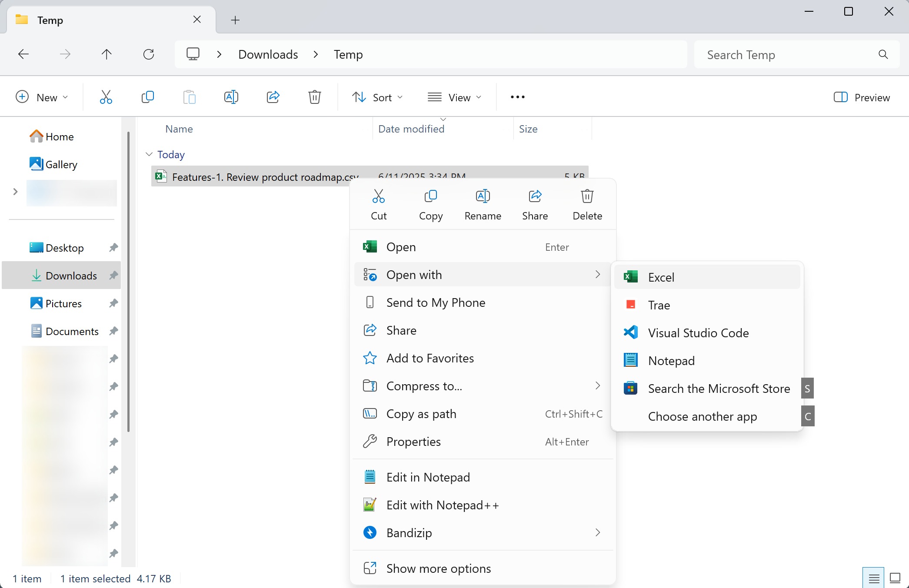Sort by Size column header
Screen dimensions: 909x588
528,129
